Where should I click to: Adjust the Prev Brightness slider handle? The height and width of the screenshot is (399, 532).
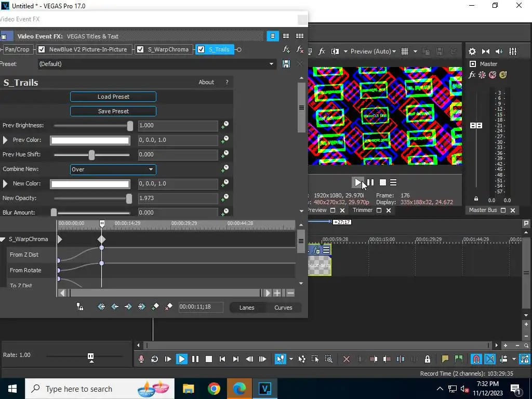130,126
